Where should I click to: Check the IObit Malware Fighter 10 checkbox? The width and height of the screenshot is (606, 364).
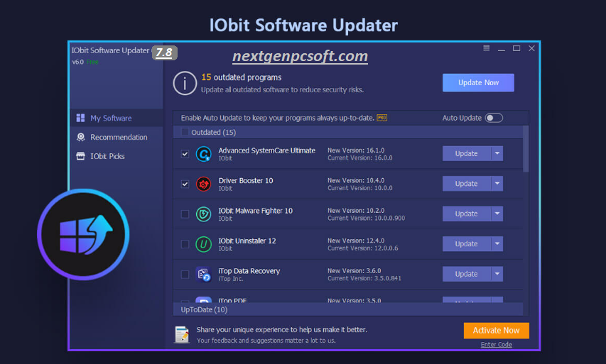pos(185,214)
